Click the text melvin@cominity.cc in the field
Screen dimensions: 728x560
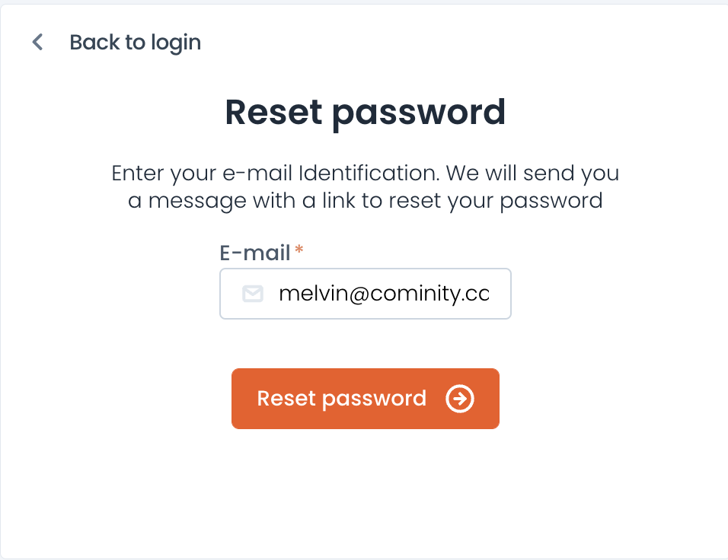(x=384, y=294)
